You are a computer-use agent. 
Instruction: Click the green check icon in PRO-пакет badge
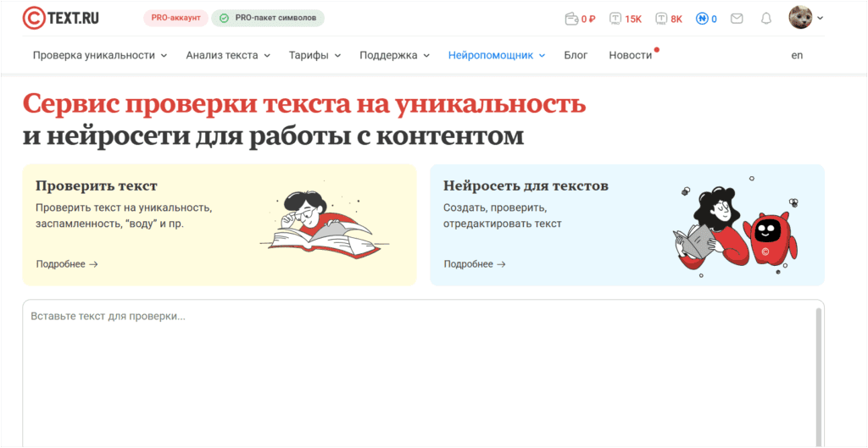(224, 18)
